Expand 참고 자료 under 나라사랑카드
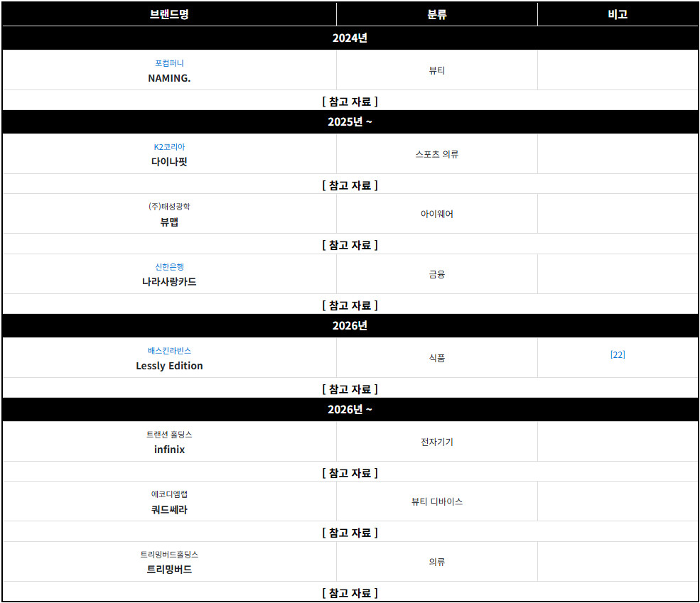This screenshot has width=700, height=603. point(350,305)
